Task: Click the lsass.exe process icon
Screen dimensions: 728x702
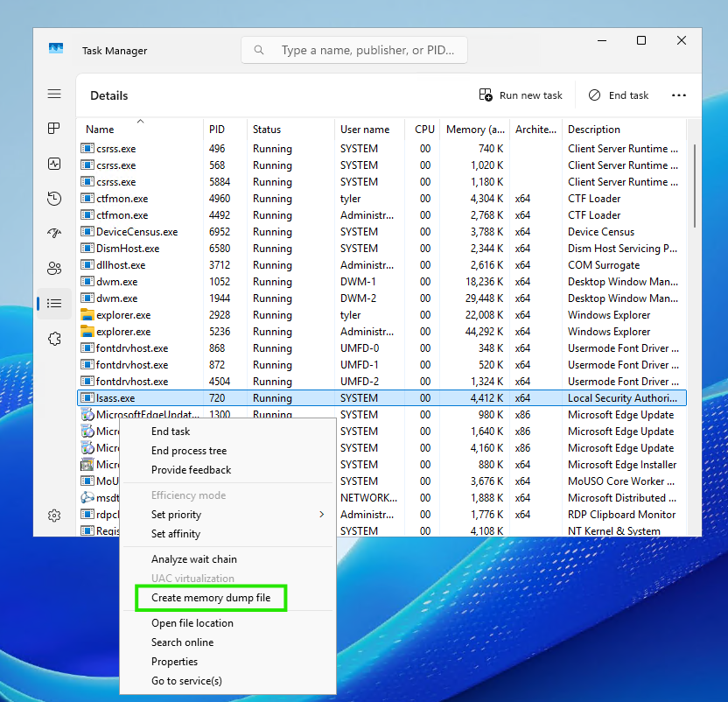Action: [87, 397]
